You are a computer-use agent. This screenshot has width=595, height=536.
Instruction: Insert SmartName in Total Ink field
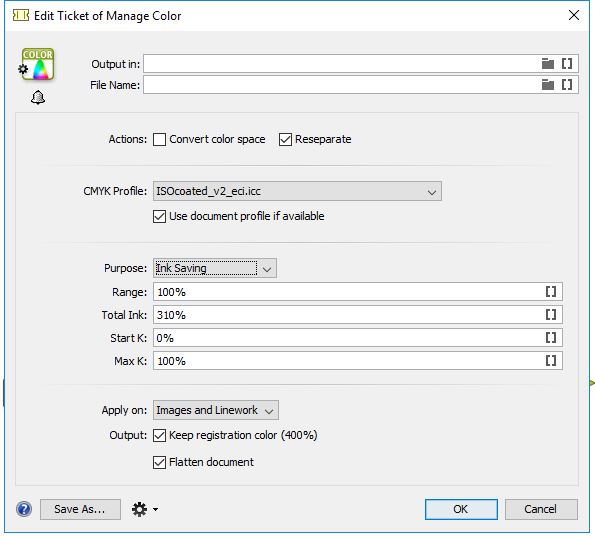[551, 314]
